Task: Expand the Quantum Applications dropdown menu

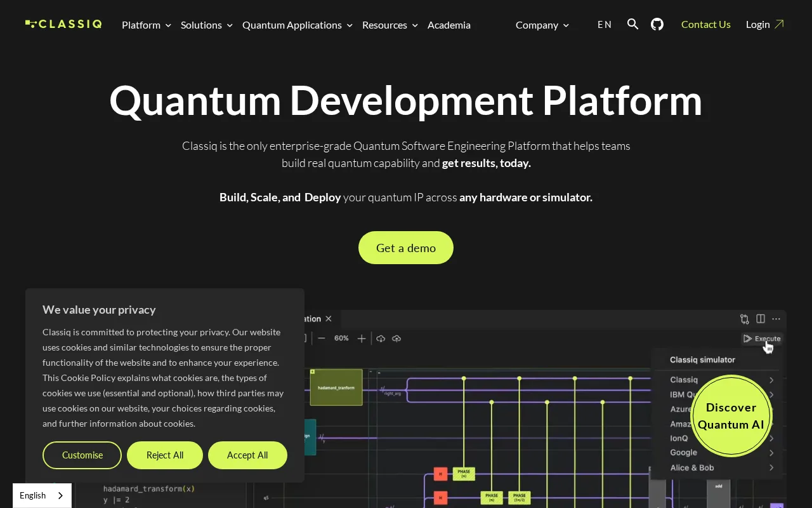Action: pyautogui.click(x=298, y=25)
